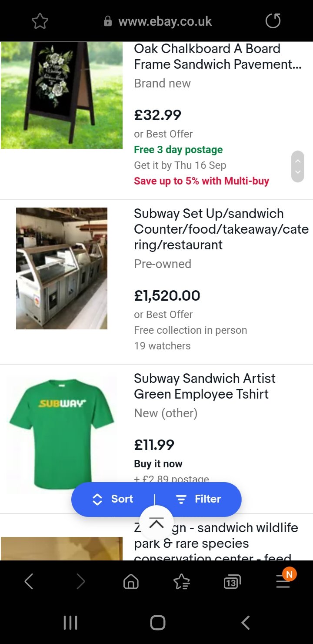Open the tabs switcher showing 13

click(232, 582)
